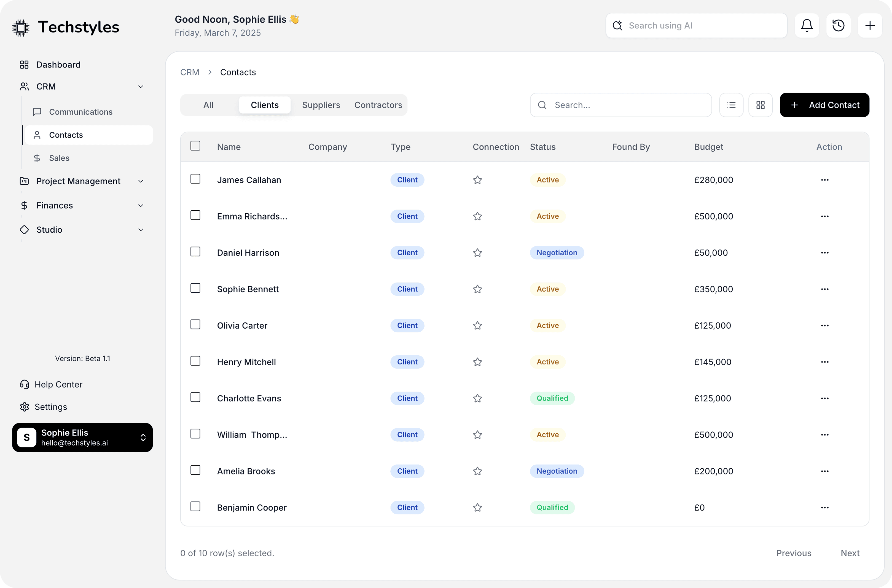Star Olivia Carter connection icon
This screenshot has height=588, width=892.
477,326
